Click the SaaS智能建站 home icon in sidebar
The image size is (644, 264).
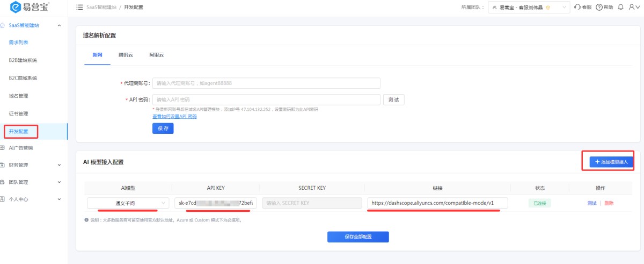[x=3, y=25]
